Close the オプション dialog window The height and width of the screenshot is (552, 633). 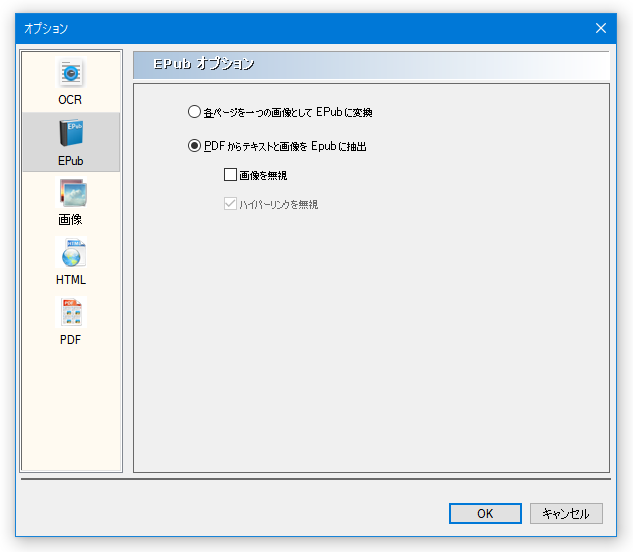(601, 28)
